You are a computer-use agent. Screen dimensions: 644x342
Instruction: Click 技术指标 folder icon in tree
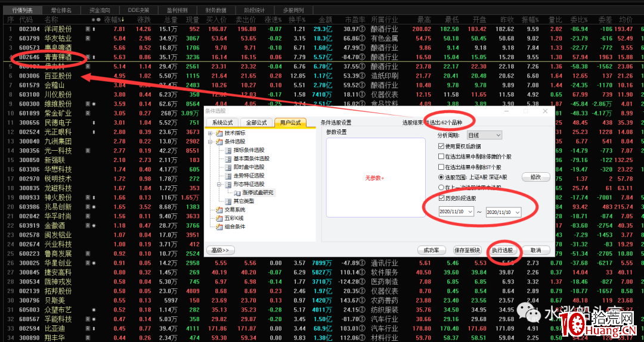pos(219,133)
